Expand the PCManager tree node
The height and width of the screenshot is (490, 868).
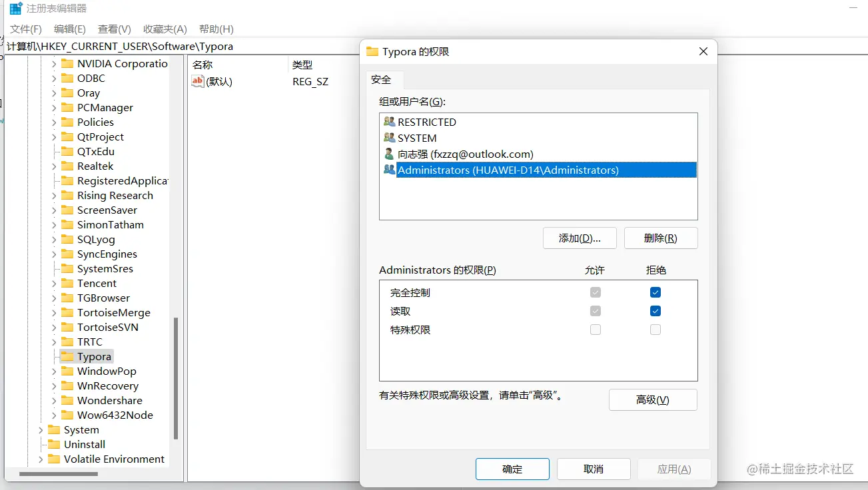pyautogui.click(x=54, y=107)
